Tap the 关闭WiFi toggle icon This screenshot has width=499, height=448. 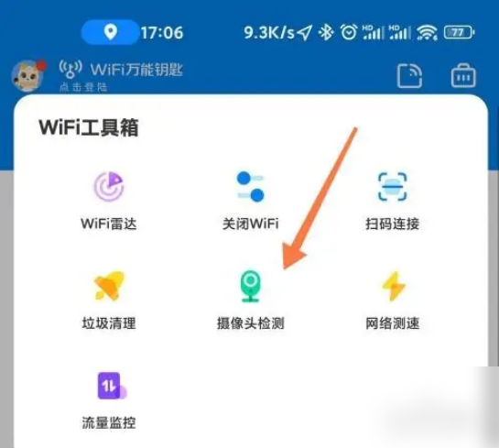251,187
